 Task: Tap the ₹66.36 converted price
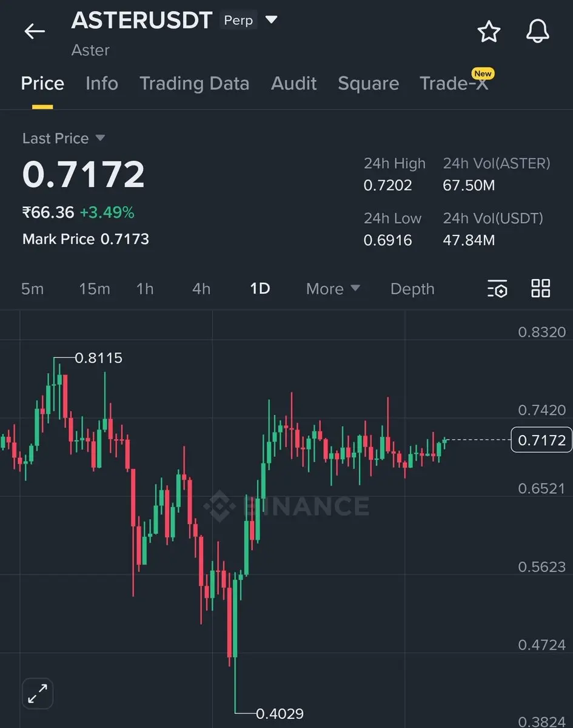[48, 212]
